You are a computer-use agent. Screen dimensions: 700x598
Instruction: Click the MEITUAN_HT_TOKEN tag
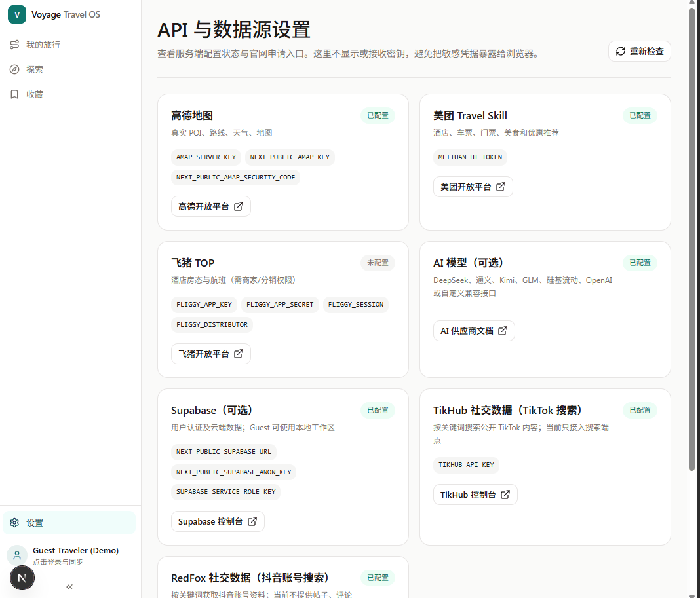[x=470, y=157]
